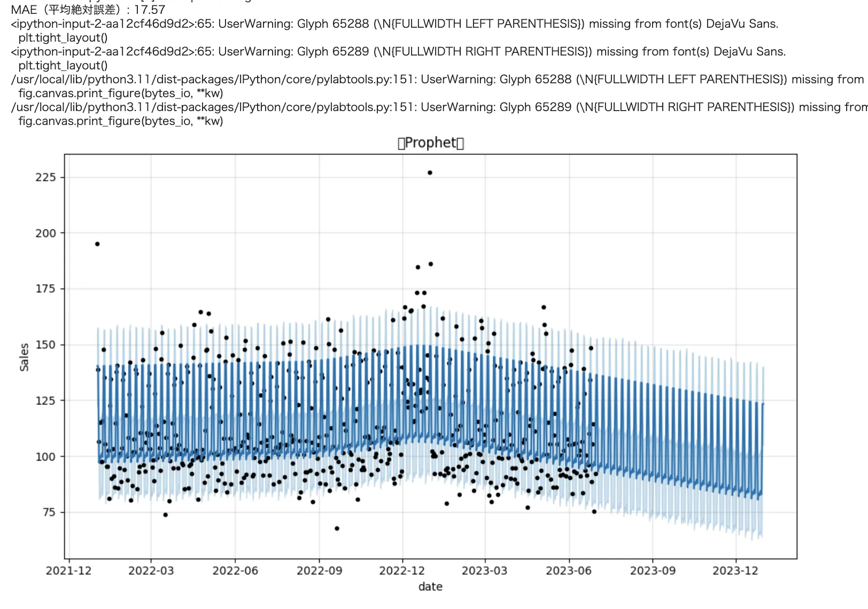Click the 225 y-axis tick label

pos(45,177)
